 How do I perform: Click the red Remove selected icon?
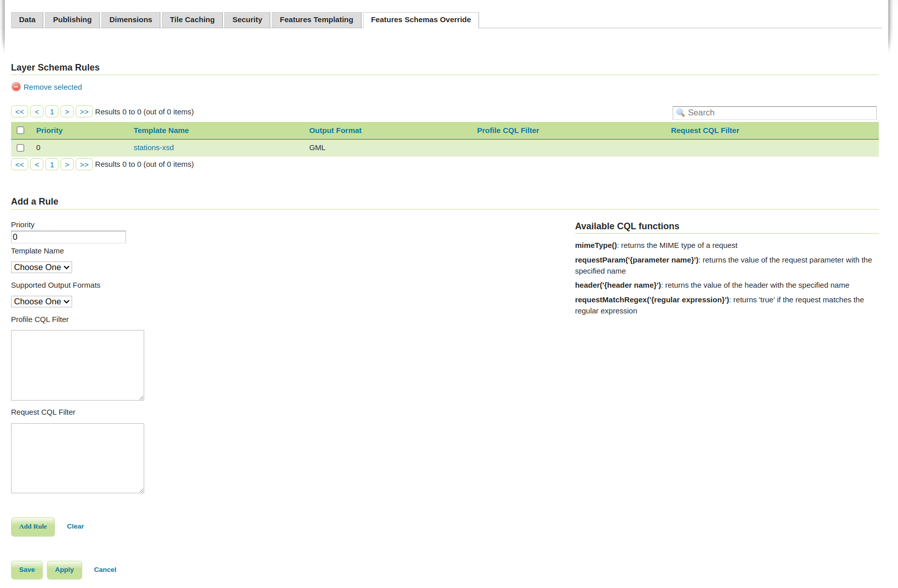point(16,87)
